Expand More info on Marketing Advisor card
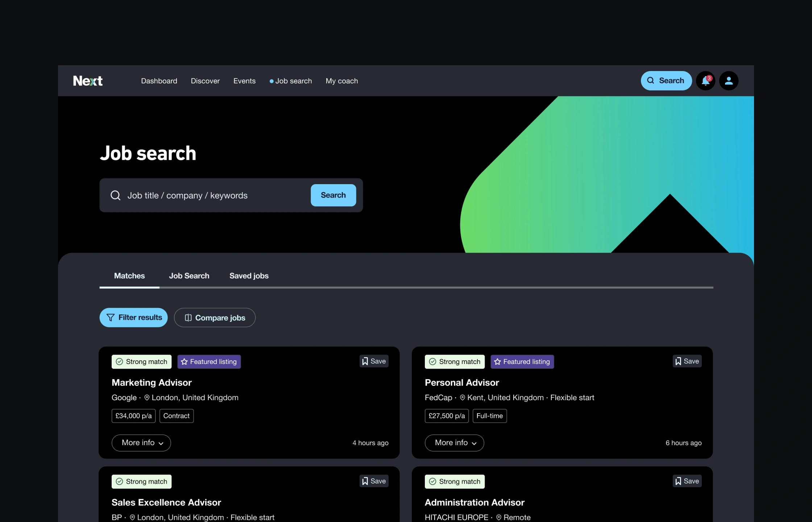The image size is (812, 522). (x=141, y=443)
